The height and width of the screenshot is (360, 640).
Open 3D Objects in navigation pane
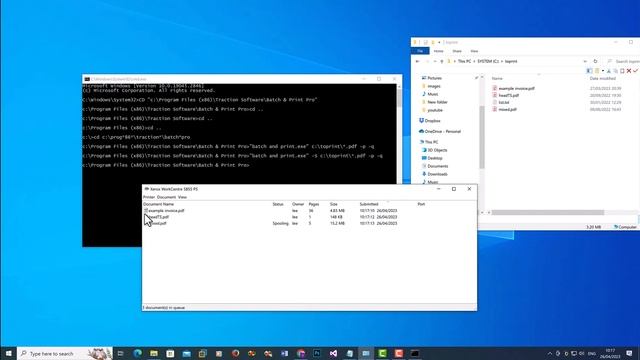[437, 150]
